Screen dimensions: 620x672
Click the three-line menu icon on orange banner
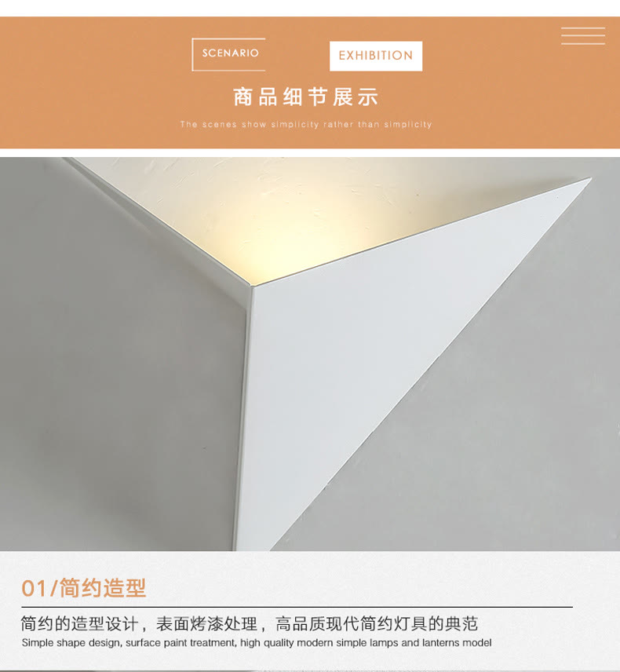pyautogui.click(x=583, y=35)
